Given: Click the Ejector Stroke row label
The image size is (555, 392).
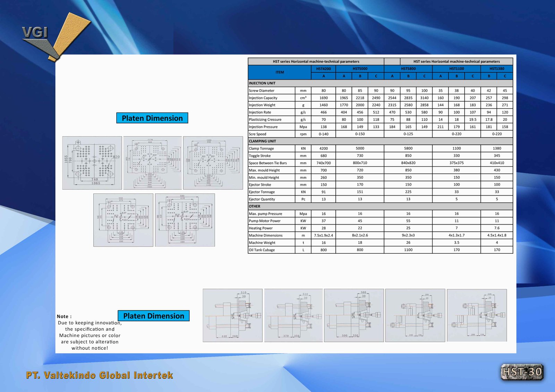Looking at the screenshot, I should coord(260,185).
